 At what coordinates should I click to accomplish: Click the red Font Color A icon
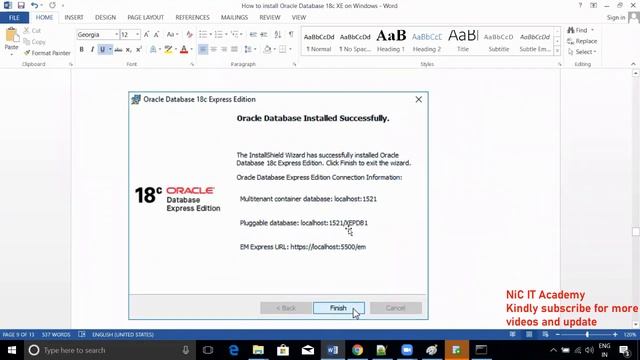pyautogui.click(x=184, y=50)
